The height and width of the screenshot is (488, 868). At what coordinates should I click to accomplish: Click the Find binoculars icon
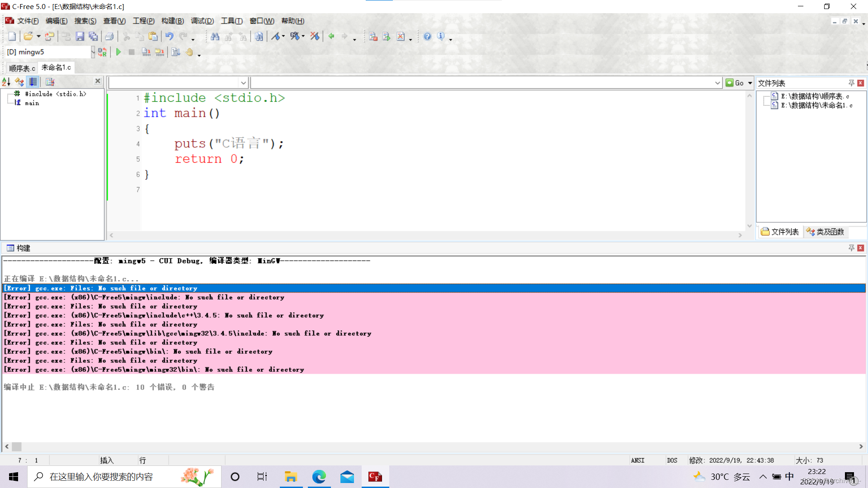pyautogui.click(x=215, y=37)
